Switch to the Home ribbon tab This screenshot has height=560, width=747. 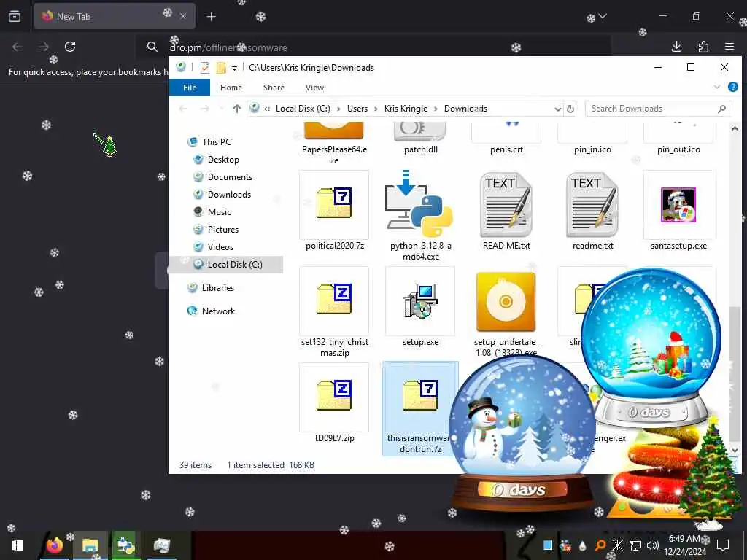pos(231,87)
